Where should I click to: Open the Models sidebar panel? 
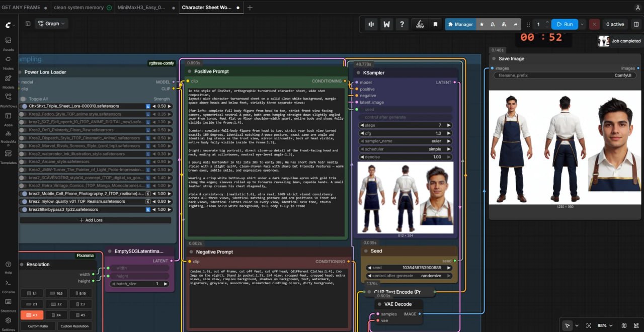tap(8, 81)
